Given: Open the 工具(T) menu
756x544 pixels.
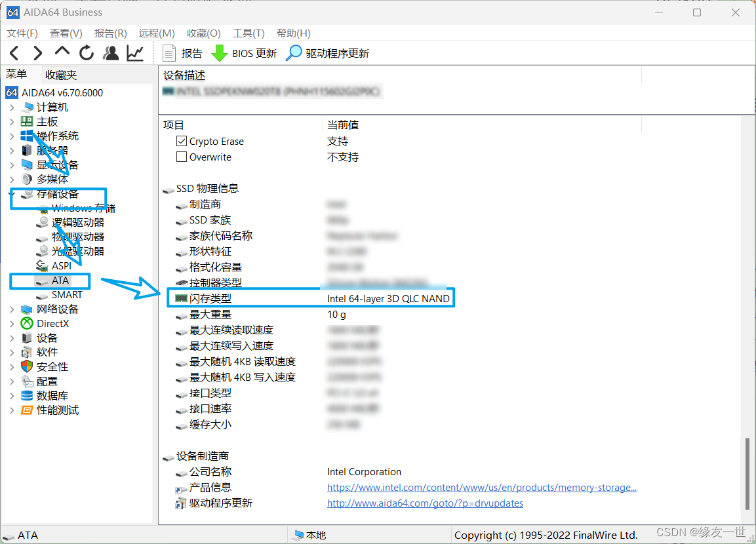Looking at the screenshot, I should click(x=247, y=33).
